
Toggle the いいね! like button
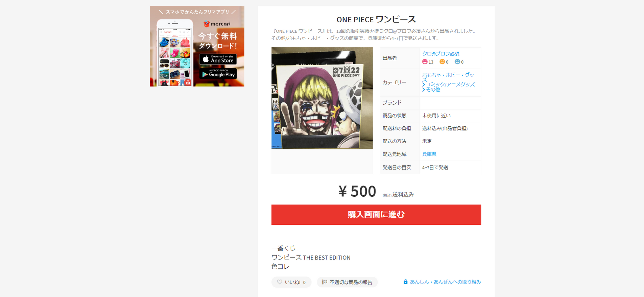291,282
